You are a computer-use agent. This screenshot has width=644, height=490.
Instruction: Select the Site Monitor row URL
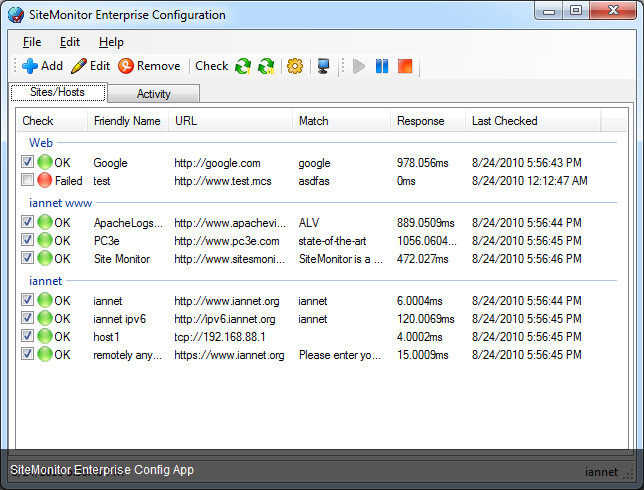click(230, 259)
